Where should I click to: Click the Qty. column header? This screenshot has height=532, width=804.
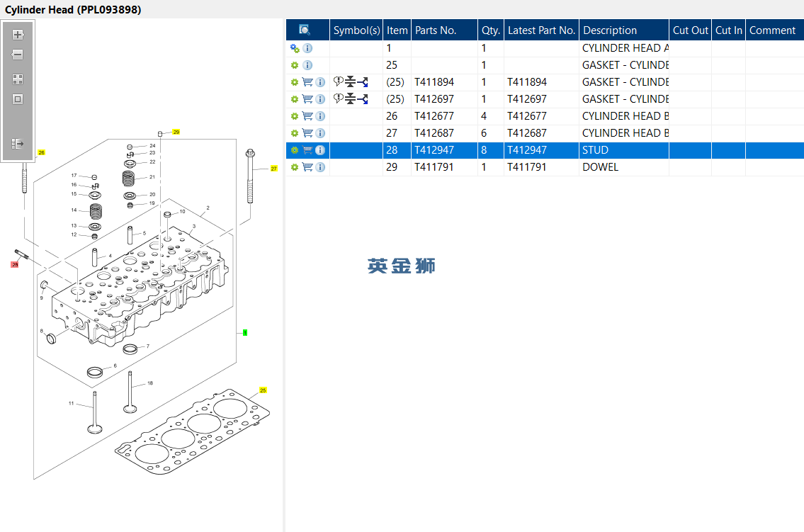490,30
